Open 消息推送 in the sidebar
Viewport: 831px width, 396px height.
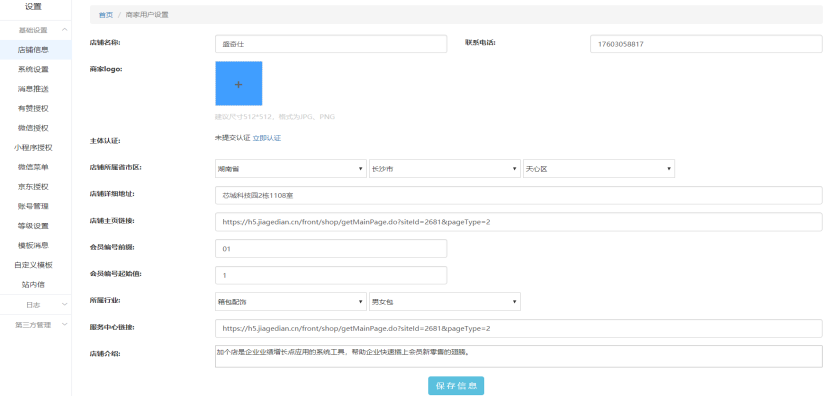[x=33, y=89]
